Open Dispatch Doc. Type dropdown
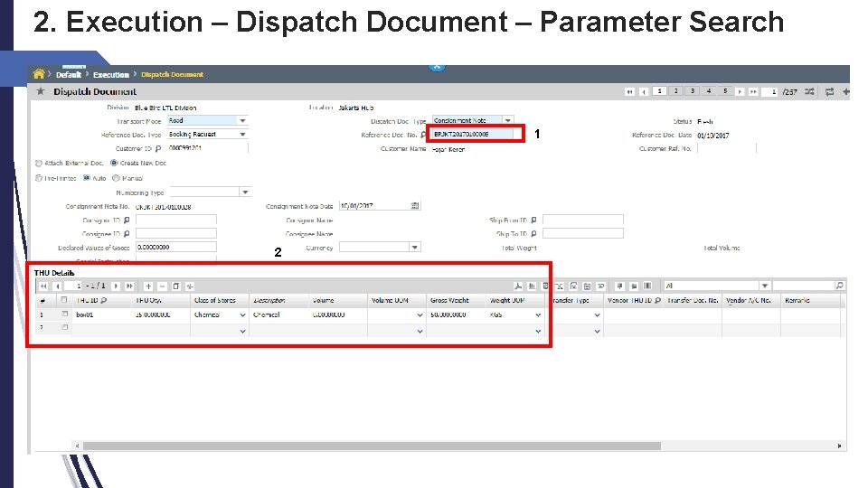The height and width of the screenshot is (488, 868). point(507,120)
